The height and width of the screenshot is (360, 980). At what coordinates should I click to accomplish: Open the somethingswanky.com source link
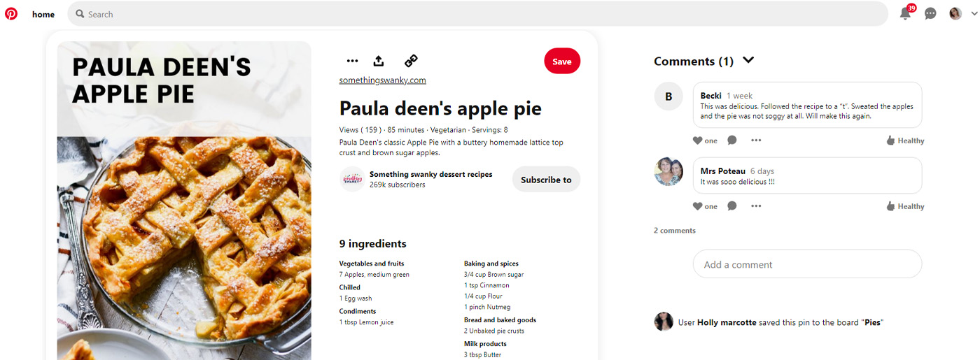click(x=382, y=80)
